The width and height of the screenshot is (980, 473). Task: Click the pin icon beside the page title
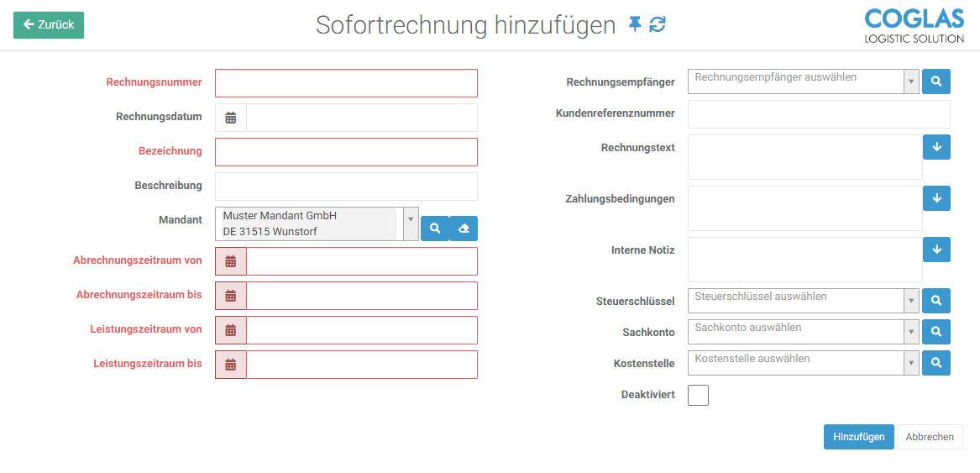(x=635, y=25)
